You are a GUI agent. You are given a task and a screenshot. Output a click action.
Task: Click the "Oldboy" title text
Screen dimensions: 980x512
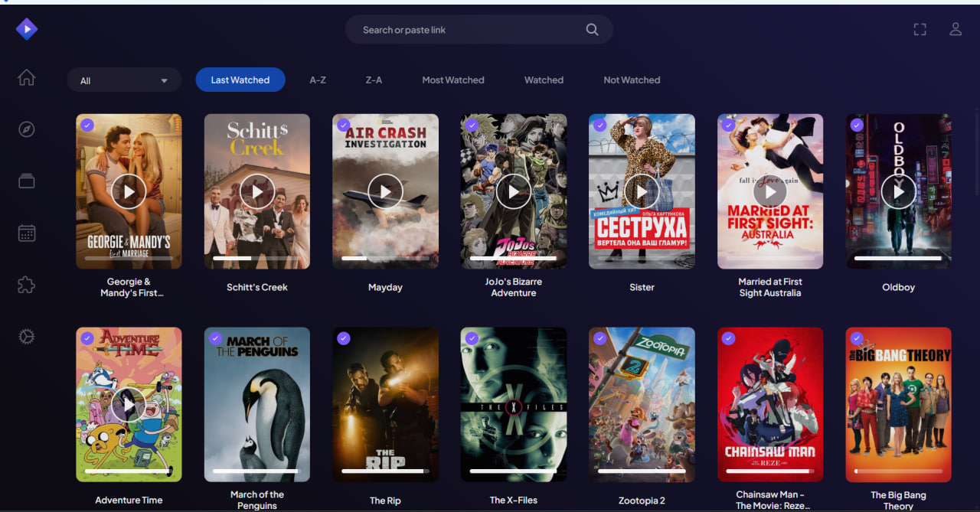[x=898, y=288]
